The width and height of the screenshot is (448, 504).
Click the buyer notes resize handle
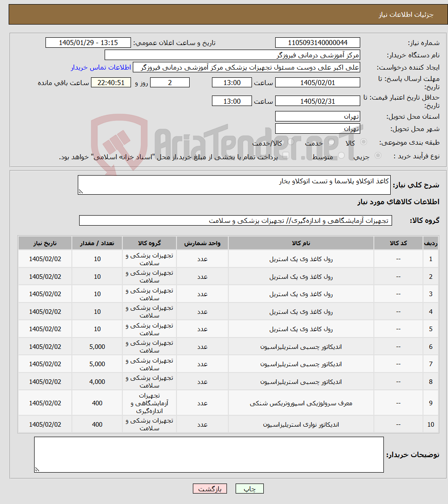37,469
